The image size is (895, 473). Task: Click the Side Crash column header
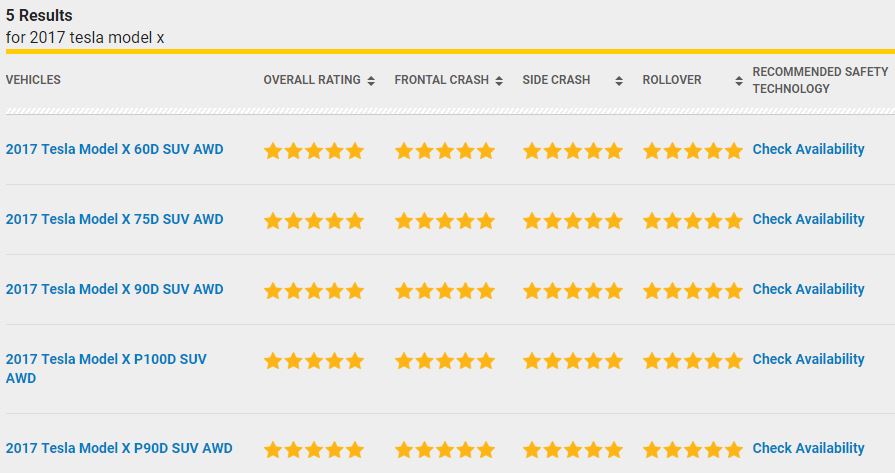(556, 80)
